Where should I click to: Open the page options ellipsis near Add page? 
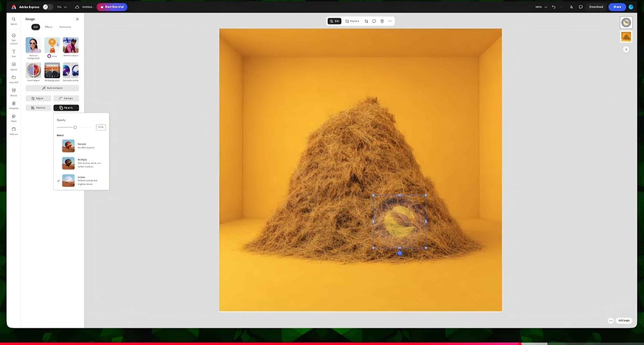pos(611,320)
